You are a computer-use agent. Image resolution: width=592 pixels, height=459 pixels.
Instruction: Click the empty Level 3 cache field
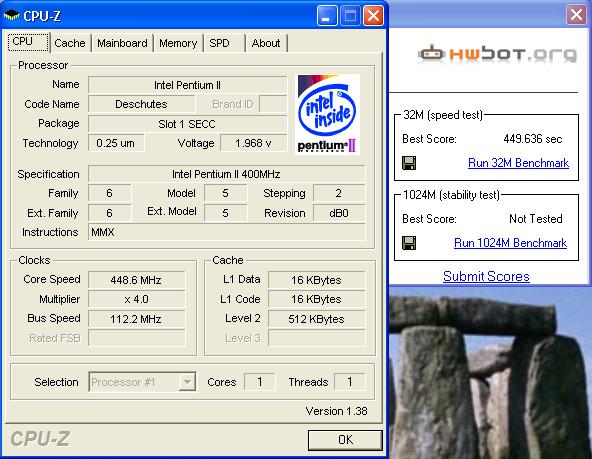coord(316,338)
